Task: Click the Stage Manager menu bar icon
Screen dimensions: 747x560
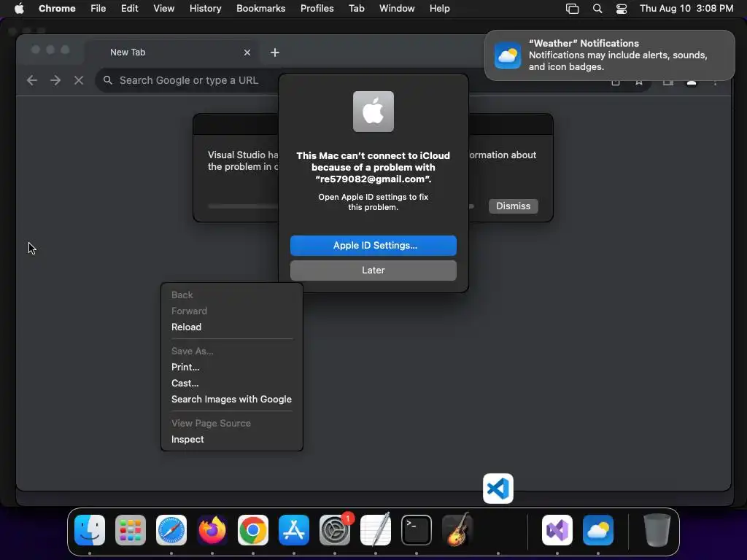Action: click(x=572, y=9)
